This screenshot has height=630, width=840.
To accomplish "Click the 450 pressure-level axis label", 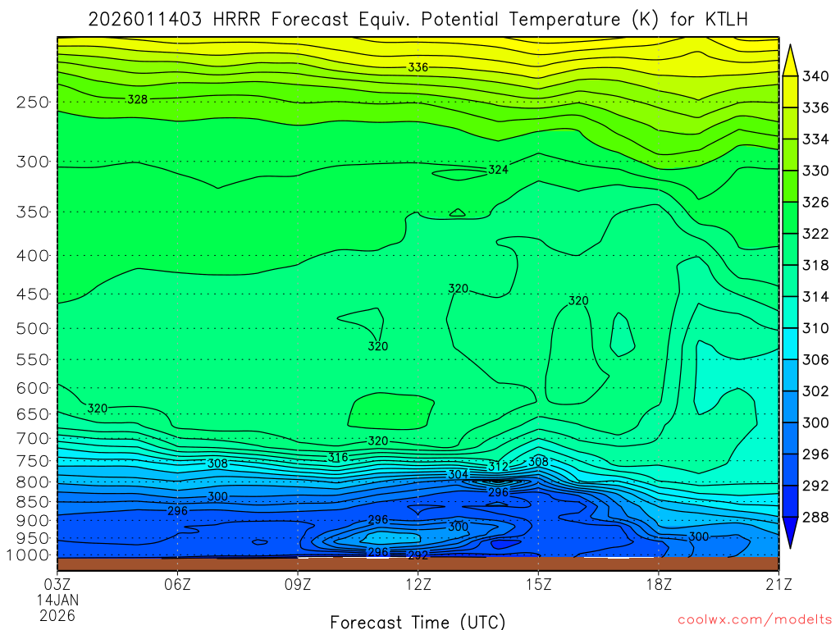I will tap(32, 294).
